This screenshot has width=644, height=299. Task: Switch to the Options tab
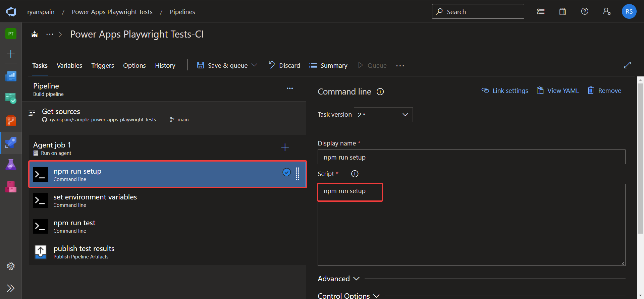(135, 65)
